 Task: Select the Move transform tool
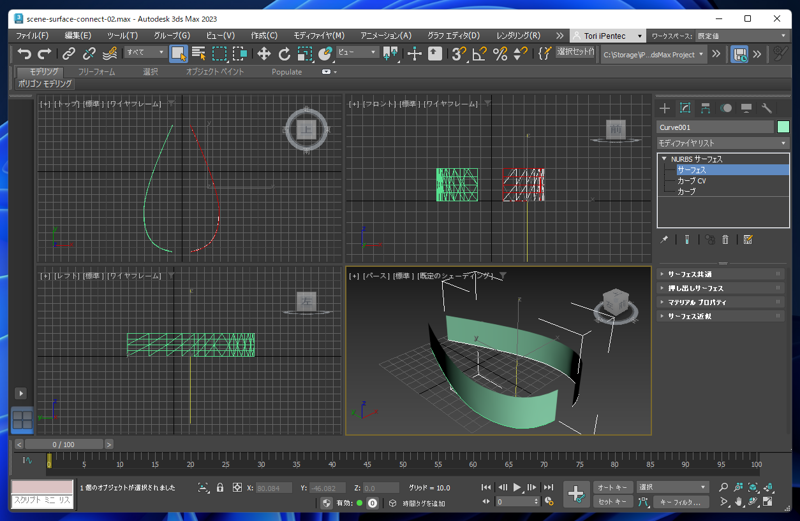click(264, 54)
